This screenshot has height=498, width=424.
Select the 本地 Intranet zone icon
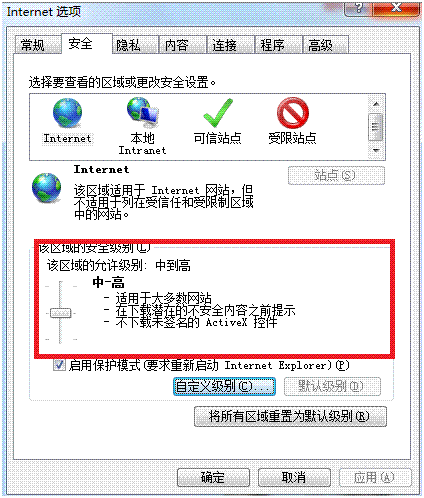[143, 113]
